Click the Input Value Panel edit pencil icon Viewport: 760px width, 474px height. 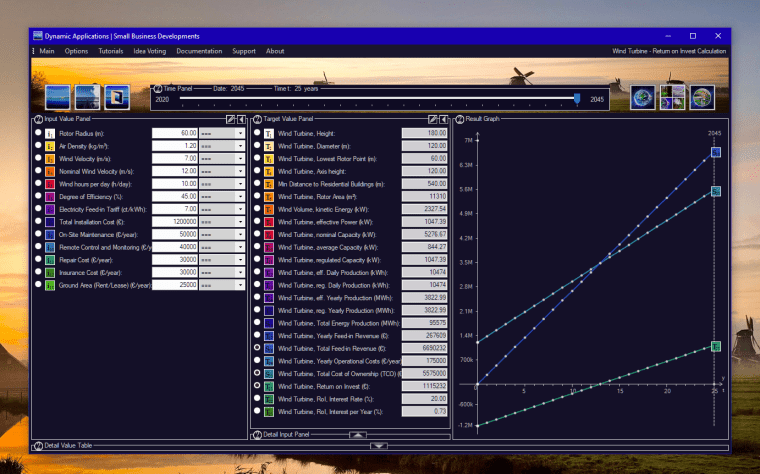(231, 119)
